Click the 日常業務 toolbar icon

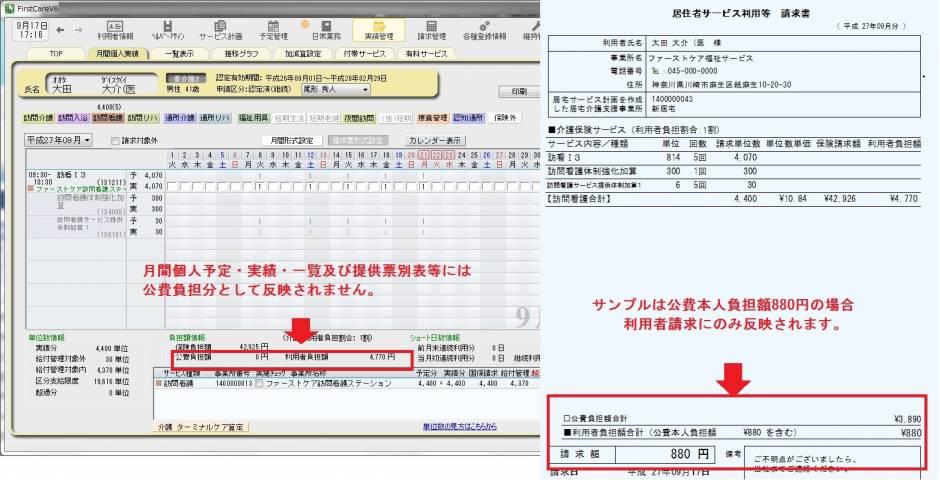[x=326, y=29]
